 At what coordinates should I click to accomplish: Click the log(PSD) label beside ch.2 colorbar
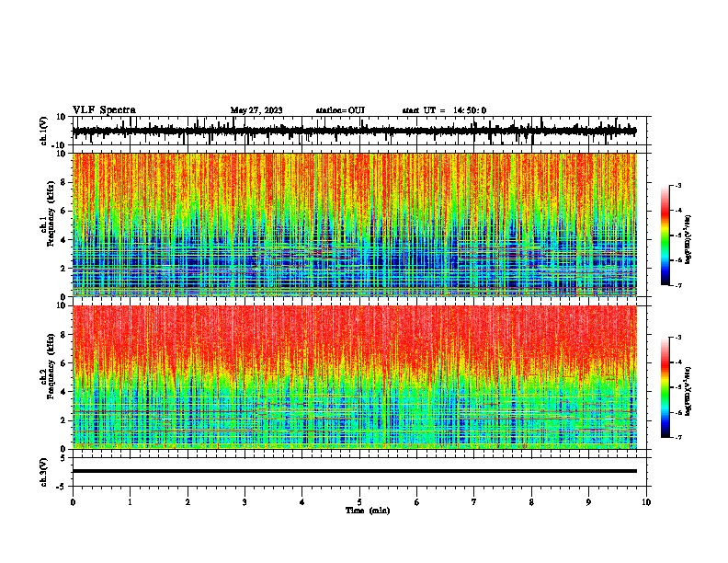(688, 391)
